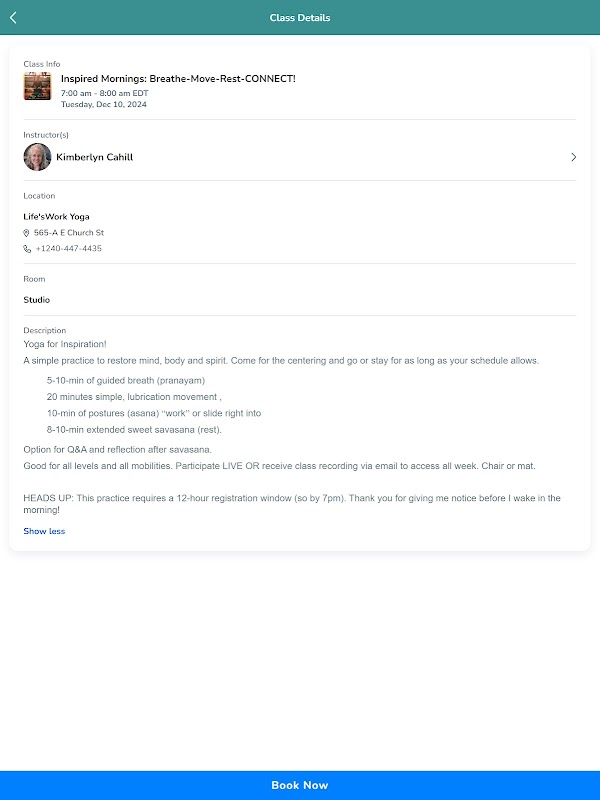
Task: Call the number +1240-447-4435
Action: (68, 248)
